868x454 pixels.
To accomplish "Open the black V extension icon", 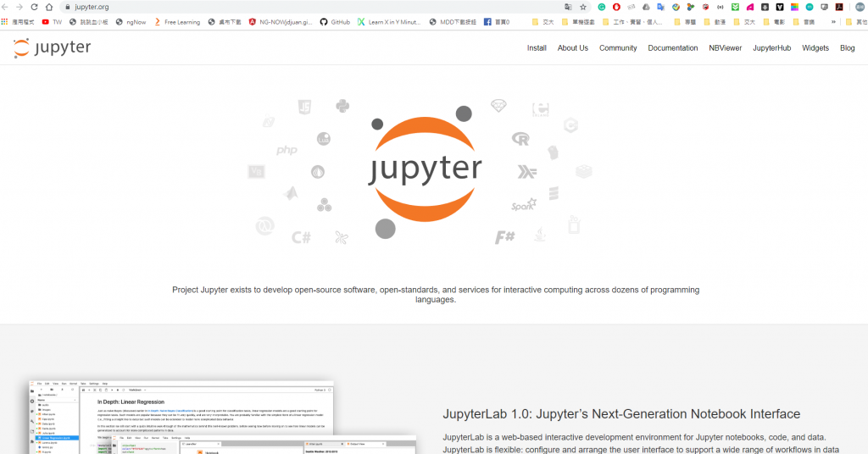I will pyautogui.click(x=780, y=7).
